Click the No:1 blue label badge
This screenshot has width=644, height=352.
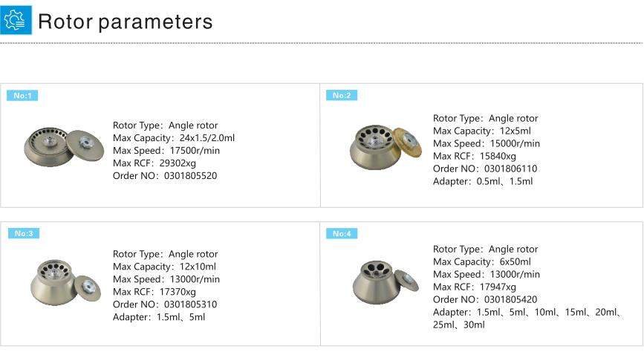pos(22,95)
